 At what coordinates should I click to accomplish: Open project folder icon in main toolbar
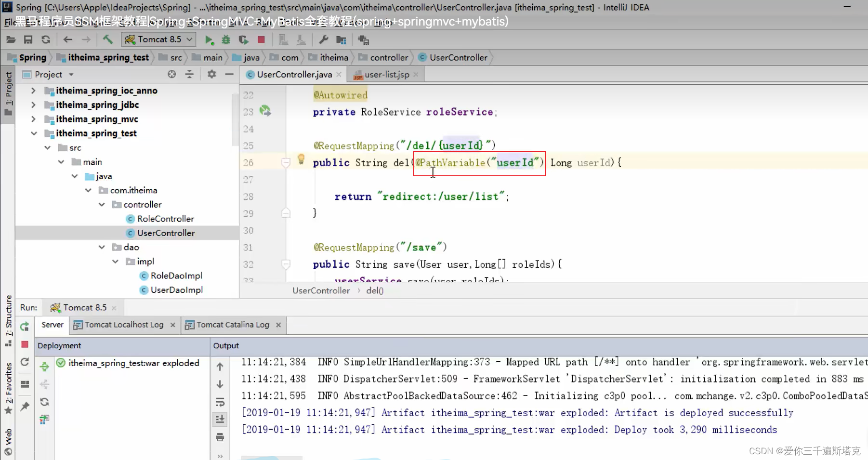click(x=11, y=39)
